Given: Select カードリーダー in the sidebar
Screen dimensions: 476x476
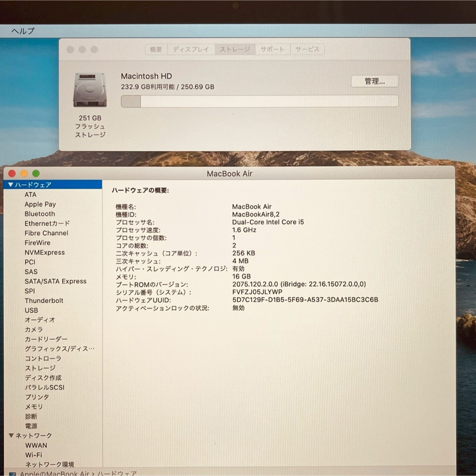Looking at the screenshot, I should [x=46, y=339].
